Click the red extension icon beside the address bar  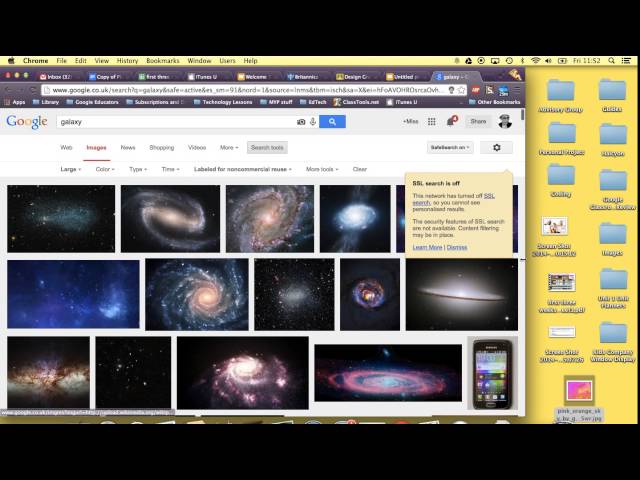(476, 90)
